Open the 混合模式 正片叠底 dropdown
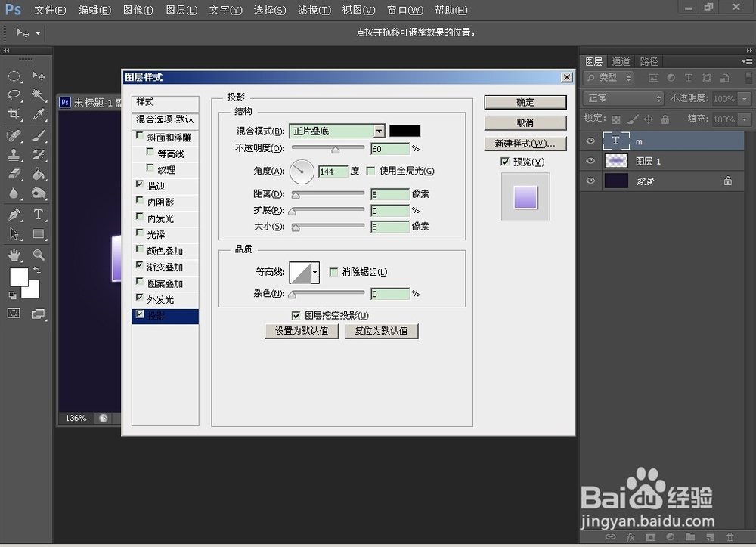This screenshot has width=756, height=547. point(337,131)
